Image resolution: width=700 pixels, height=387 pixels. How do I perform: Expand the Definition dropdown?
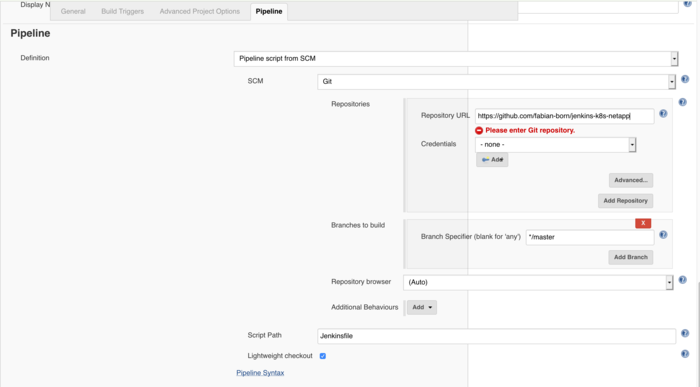[456, 58]
